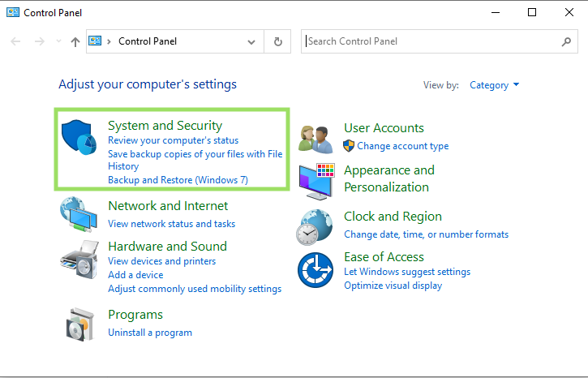Open the Clock and Region globe clock icon
This screenshot has width=588, height=378.
point(314,227)
